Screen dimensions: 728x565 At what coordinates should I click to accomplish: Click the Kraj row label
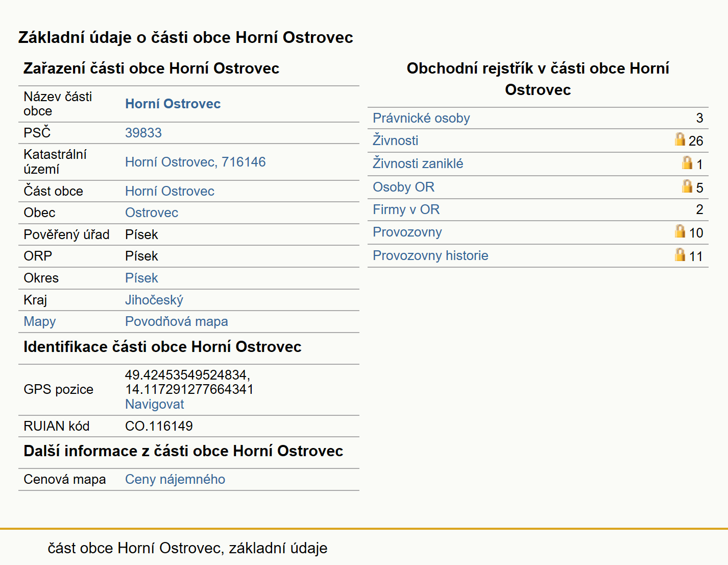(x=35, y=300)
